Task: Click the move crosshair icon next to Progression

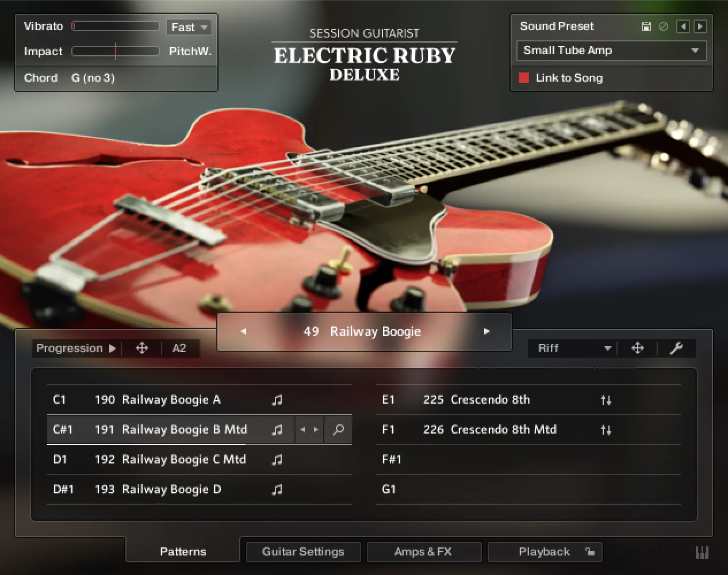Action: (141, 348)
